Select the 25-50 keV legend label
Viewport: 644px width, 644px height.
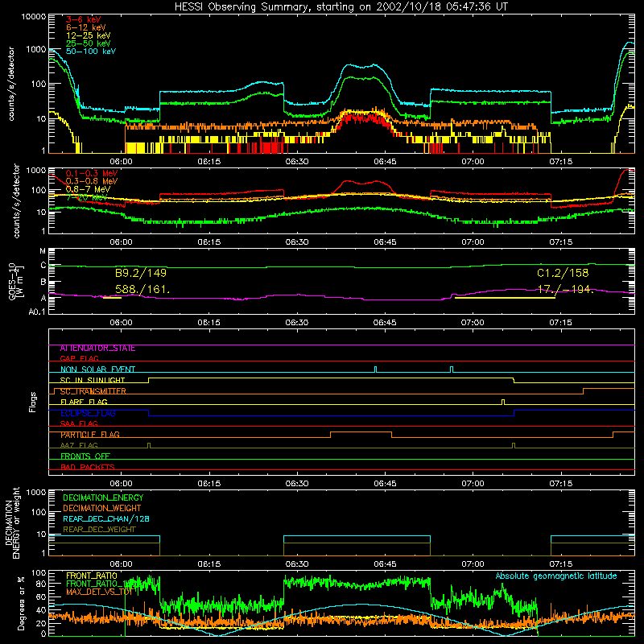point(89,43)
